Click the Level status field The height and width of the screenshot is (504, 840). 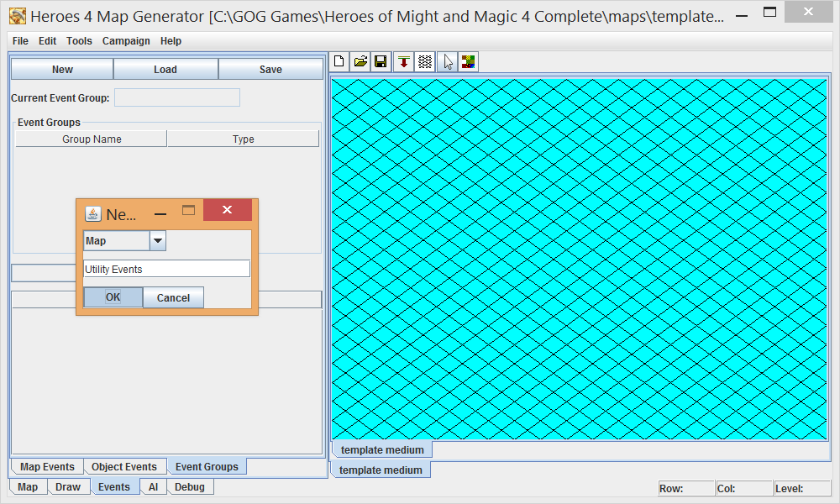tap(802, 488)
